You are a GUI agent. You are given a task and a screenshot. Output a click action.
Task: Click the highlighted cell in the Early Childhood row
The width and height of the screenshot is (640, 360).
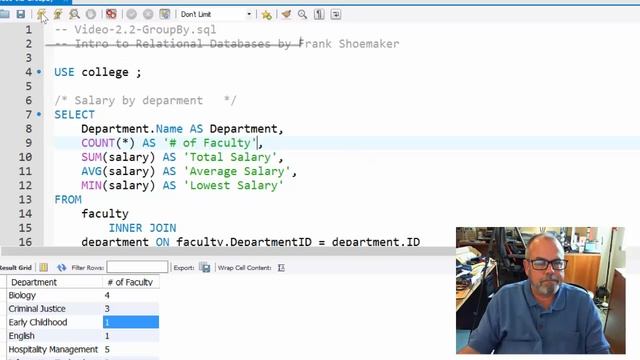tap(131, 322)
